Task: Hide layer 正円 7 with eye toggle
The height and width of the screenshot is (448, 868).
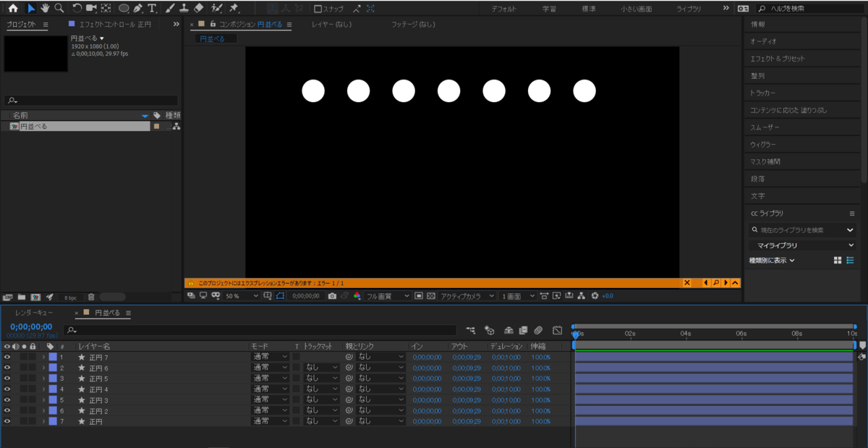Action: 7,357
